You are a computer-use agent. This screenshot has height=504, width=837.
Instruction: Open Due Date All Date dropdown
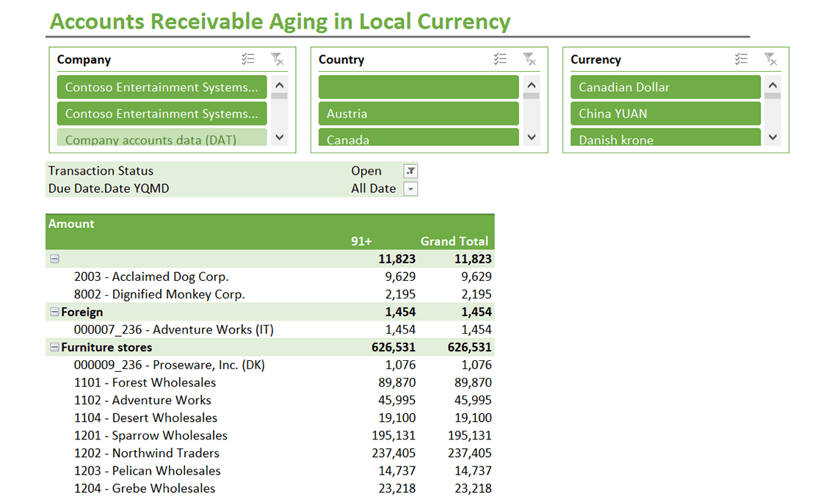[410, 189]
